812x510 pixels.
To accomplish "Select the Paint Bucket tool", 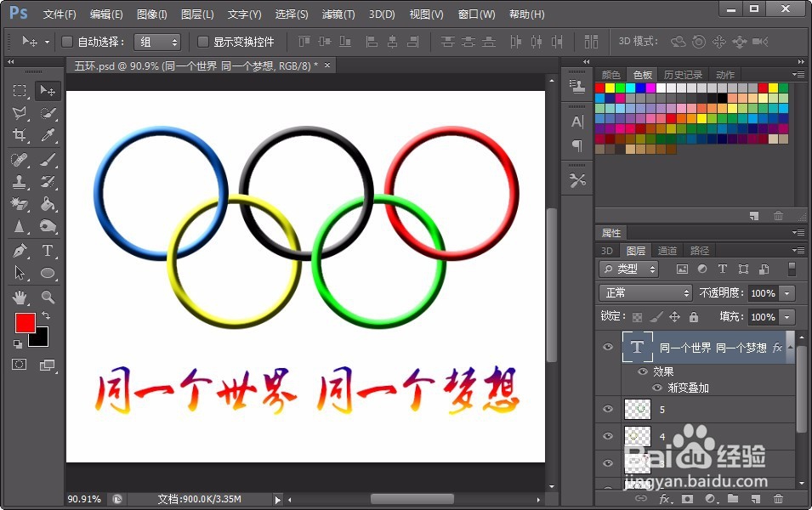I will (x=48, y=204).
